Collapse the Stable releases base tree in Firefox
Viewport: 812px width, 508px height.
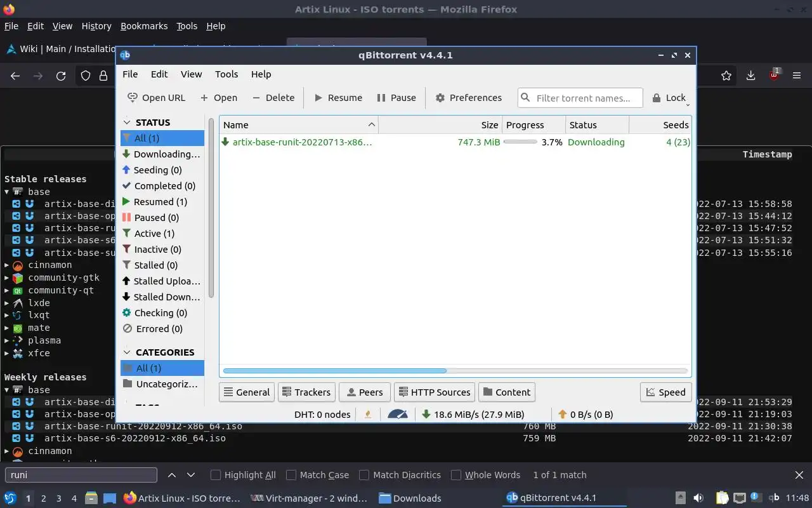click(7, 192)
